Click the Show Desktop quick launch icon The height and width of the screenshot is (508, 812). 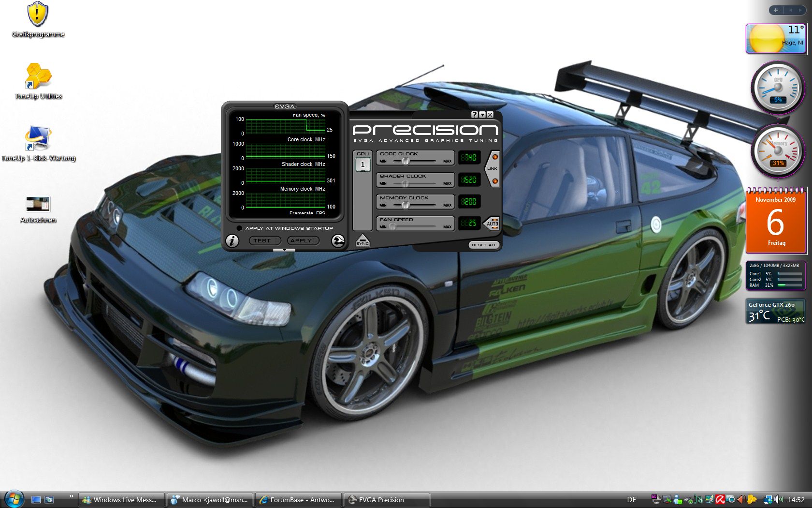[36, 500]
